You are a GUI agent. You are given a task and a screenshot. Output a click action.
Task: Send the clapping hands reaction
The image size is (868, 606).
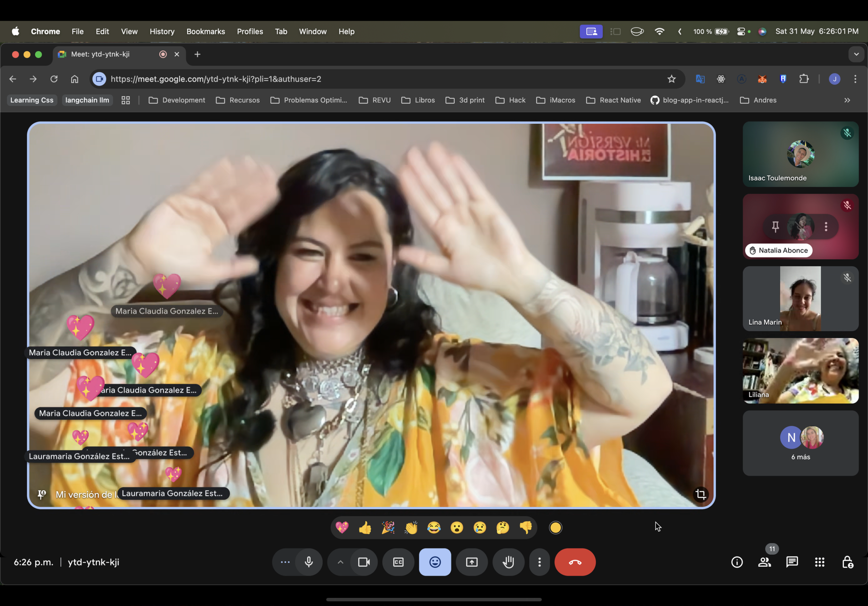click(x=411, y=527)
